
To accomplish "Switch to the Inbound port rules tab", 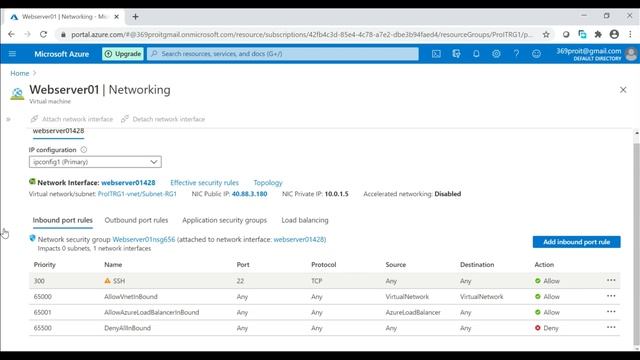I will point(62,220).
